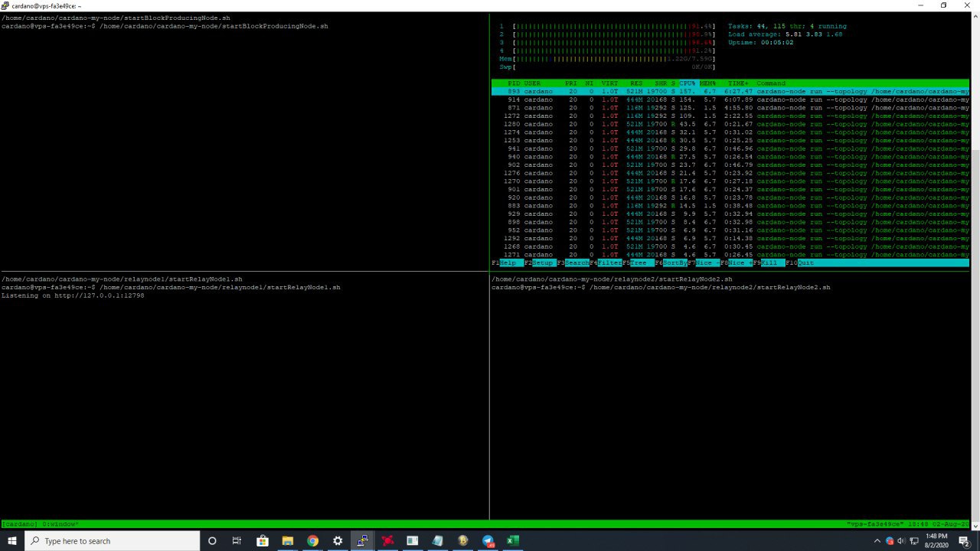980x551 pixels.
Task: Open Action Center notifications icon
Action: (x=964, y=541)
